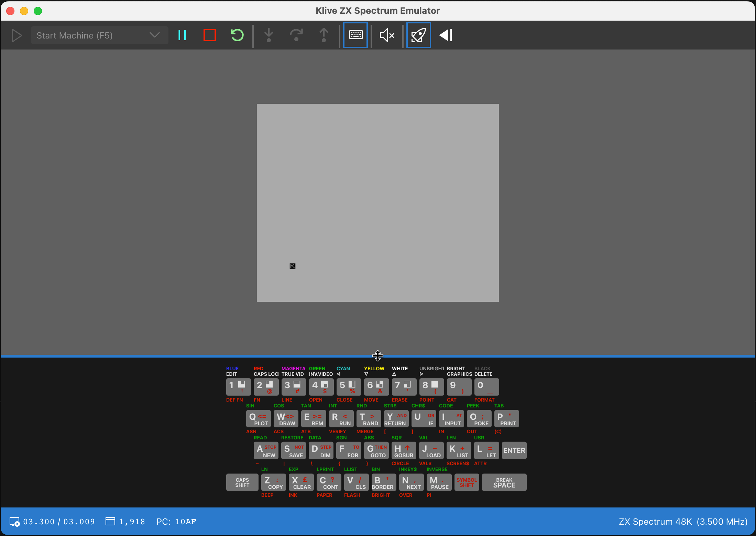
Task: Click the frame counter window icon
Action: (110, 522)
